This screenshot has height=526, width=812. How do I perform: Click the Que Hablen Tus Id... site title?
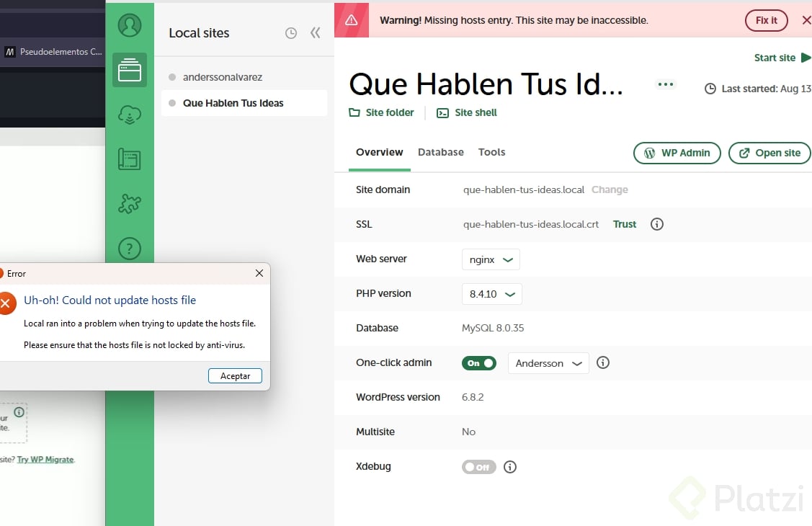[x=486, y=84]
